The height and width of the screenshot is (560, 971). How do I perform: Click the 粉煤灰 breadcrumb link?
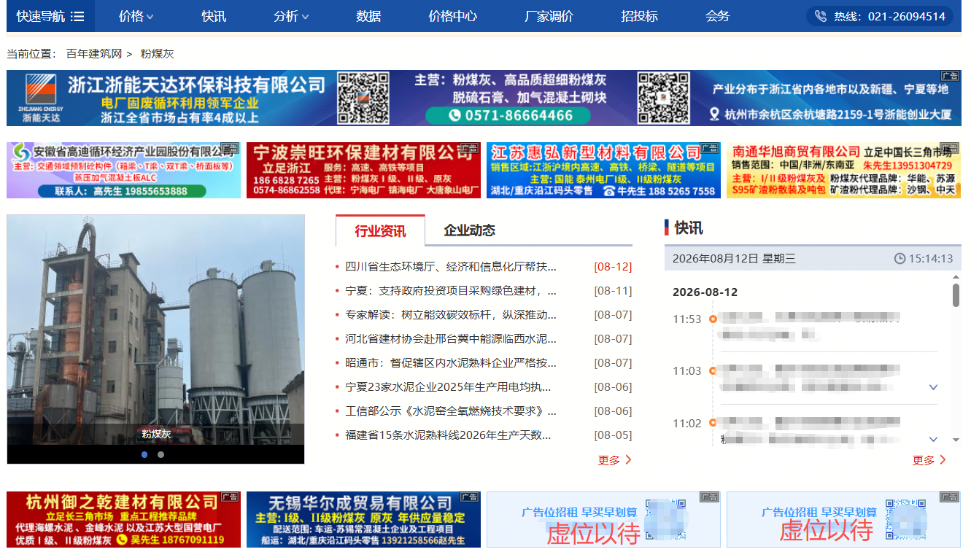click(x=158, y=54)
